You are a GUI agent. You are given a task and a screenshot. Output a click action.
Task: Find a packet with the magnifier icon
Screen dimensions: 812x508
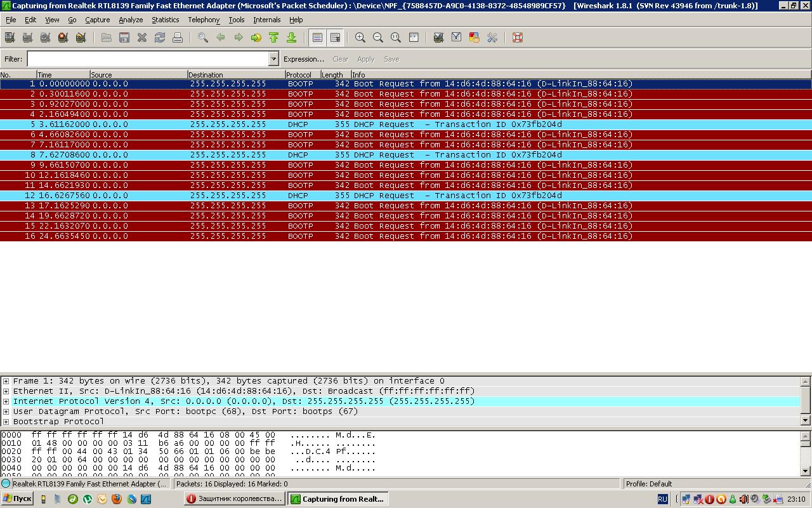203,37
